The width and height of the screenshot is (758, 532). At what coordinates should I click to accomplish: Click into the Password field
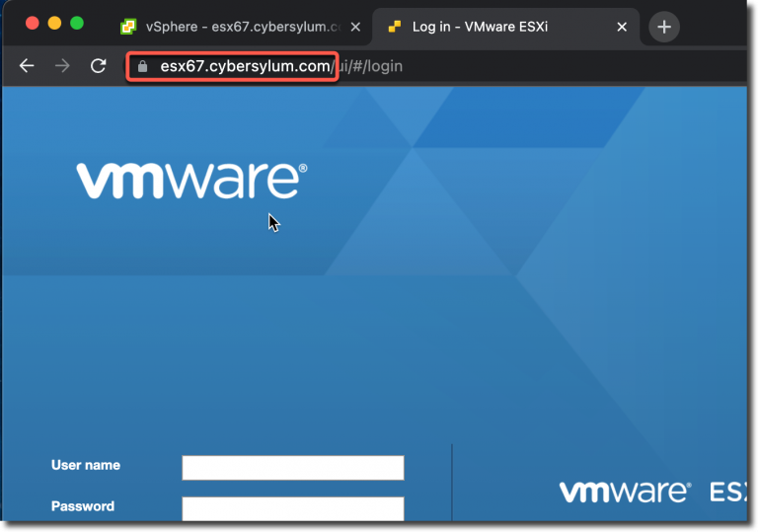point(293,508)
